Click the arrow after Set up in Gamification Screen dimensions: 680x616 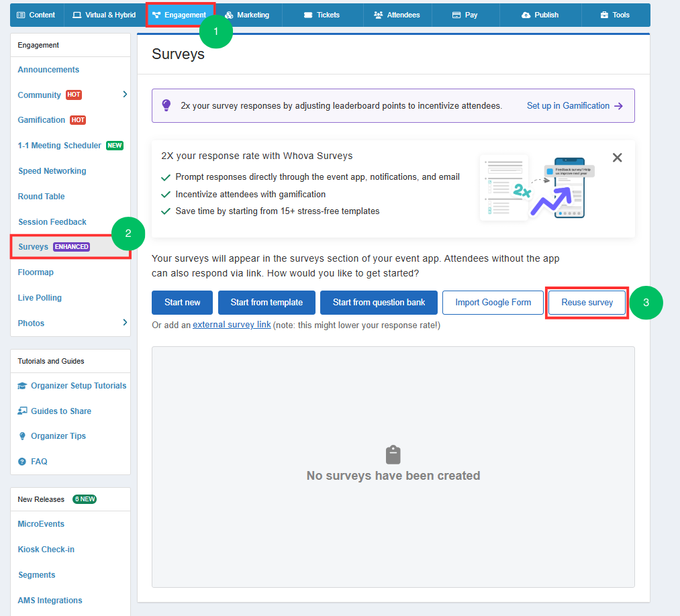(619, 106)
